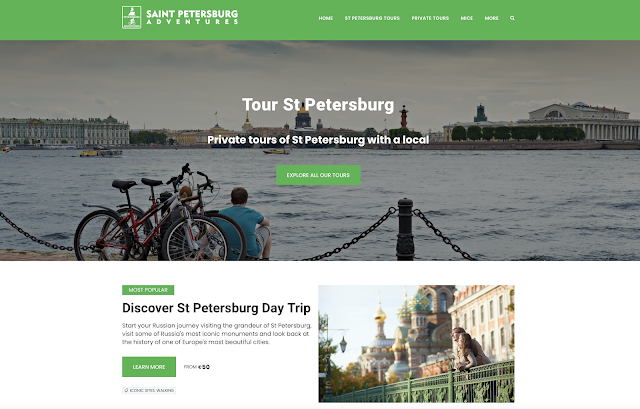Click the Saint Petersburg Adventures wordmark text

(192, 17)
